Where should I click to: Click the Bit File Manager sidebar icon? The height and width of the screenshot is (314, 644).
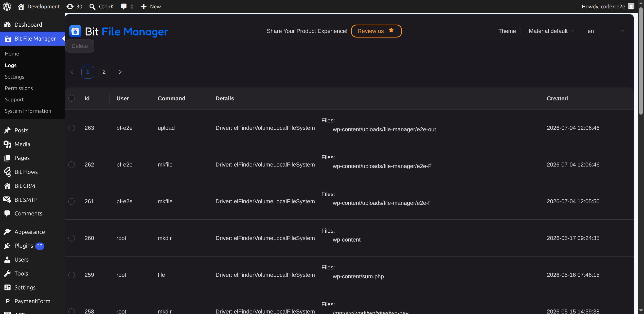click(8, 39)
